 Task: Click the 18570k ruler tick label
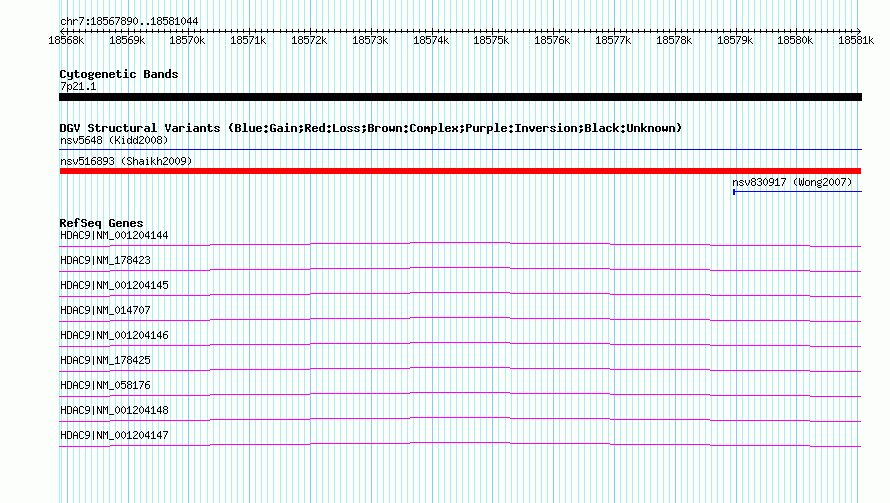click(x=187, y=40)
